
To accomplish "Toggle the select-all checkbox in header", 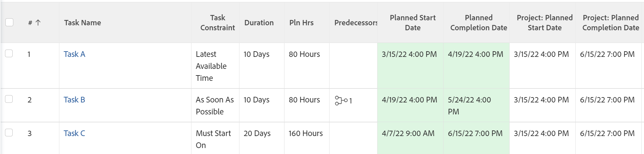I will click(x=9, y=22).
